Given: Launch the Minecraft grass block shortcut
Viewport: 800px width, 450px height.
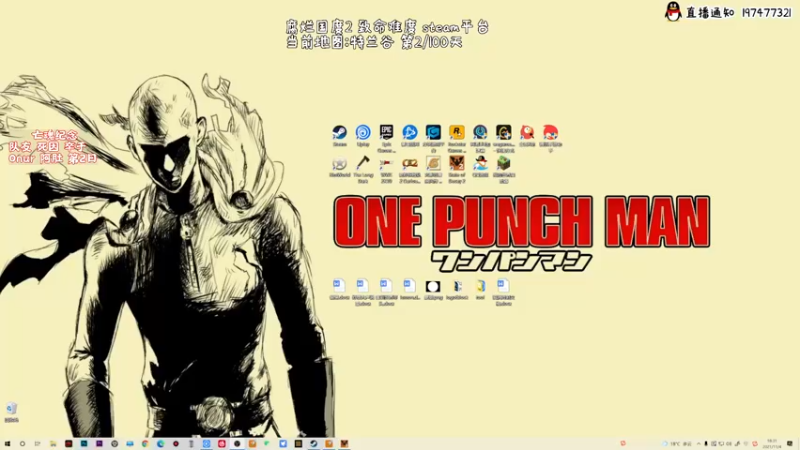Looking at the screenshot, I should [504, 169].
